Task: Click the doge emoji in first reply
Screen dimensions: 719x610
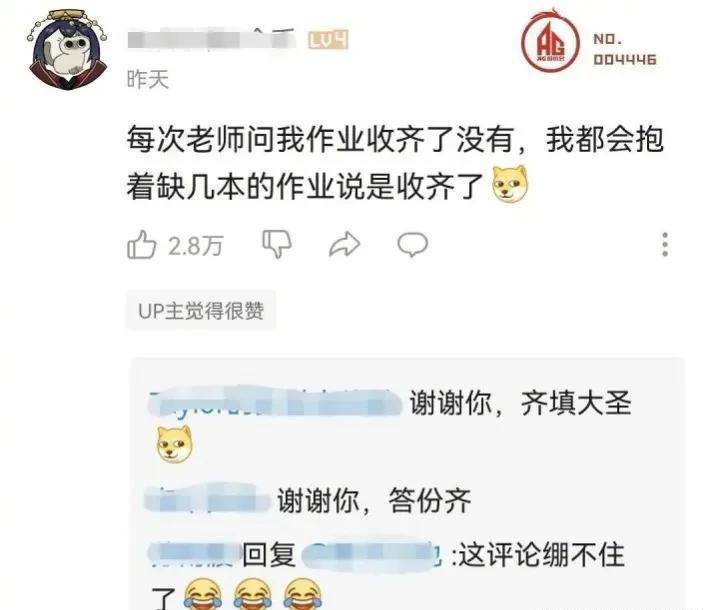Action: click(x=174, y=444)
